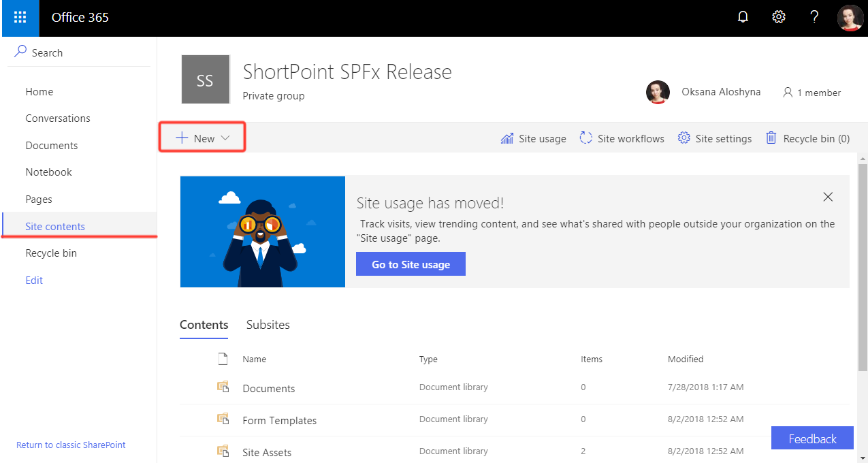Click the Go to Site usage button
868x463 pixels.
click(x=411, y=264)
